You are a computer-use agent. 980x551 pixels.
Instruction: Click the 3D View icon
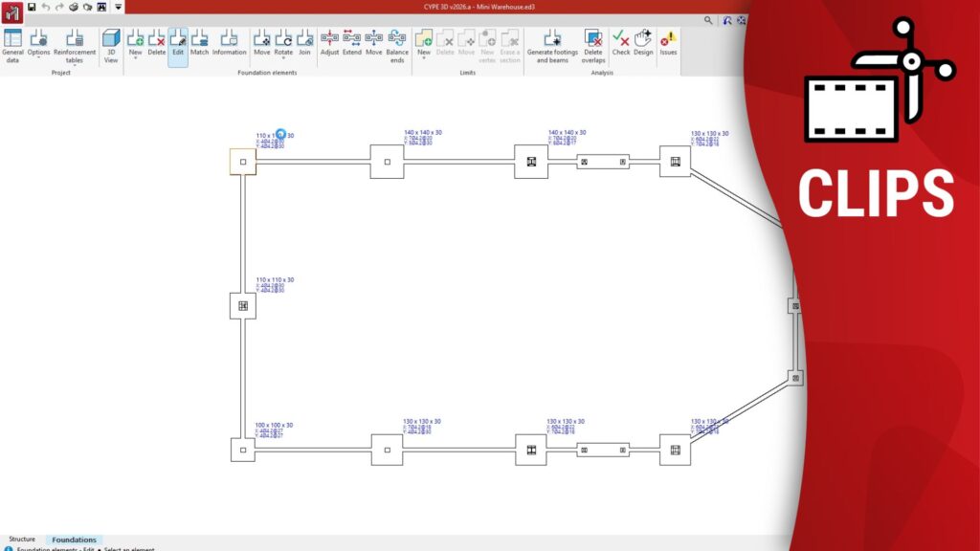(111, 44)
